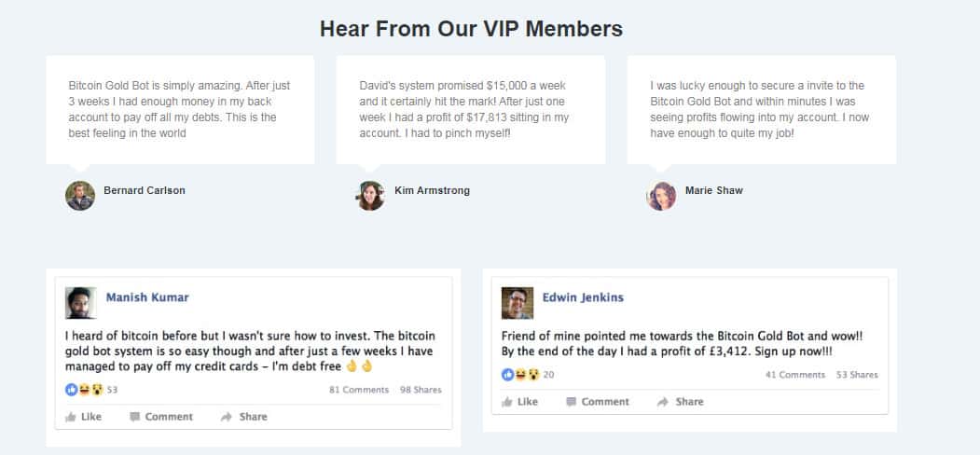Screen dimensions: 980x455
Task: Click reaction emojis on Edwin Jenkins' post
Action: click(520, 374)
